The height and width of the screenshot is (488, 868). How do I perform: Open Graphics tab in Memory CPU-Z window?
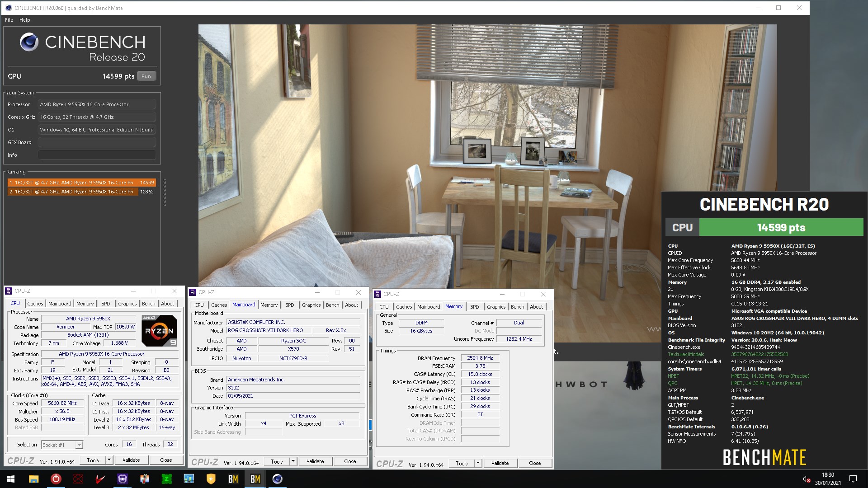[x=496, y=307]
